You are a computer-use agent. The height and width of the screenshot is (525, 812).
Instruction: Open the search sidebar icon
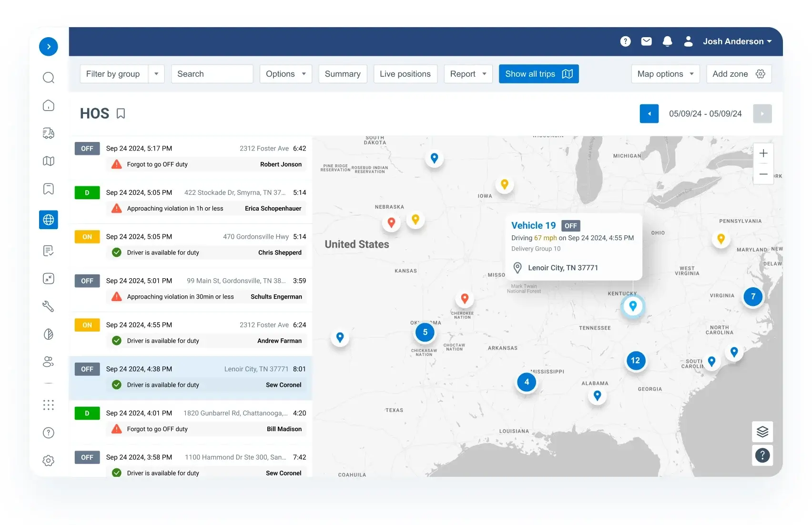pos(48,77)
